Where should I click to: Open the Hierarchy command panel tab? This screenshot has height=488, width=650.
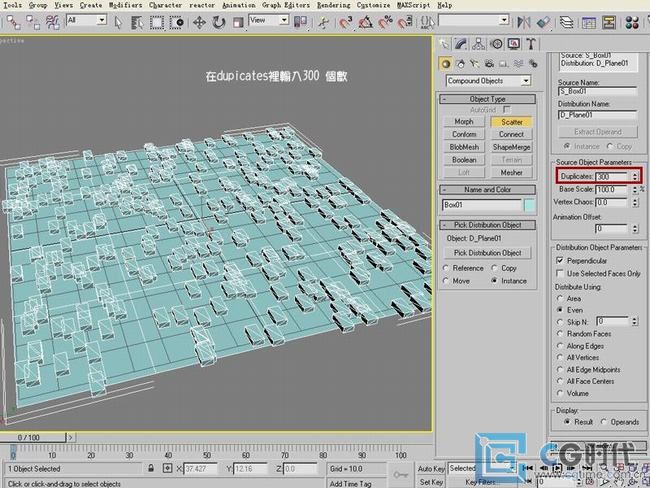coord(478,44)
